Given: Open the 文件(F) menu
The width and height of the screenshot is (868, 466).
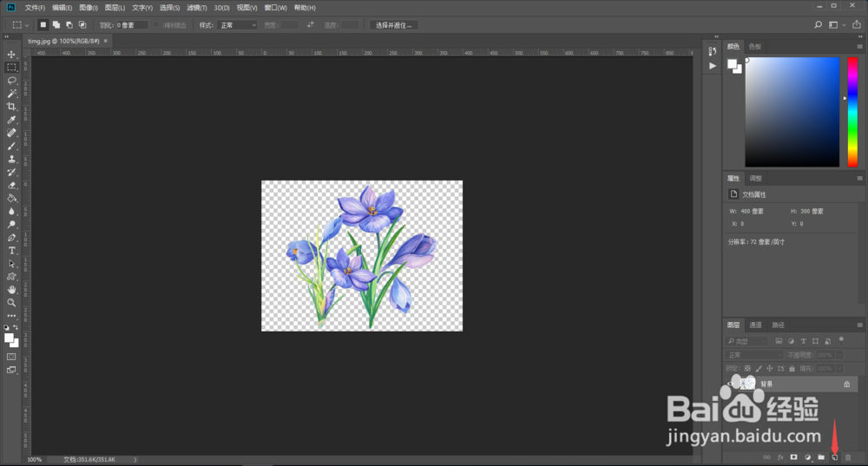Looking at the screenshot, I should 35,8.
